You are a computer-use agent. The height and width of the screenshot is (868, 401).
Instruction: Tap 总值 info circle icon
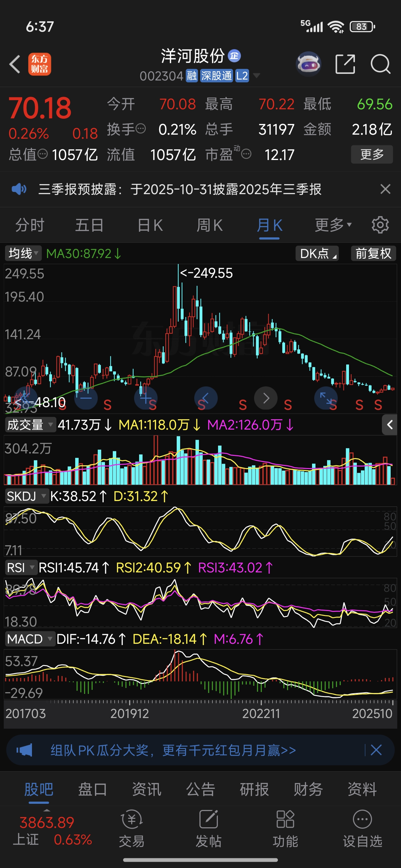(x=43, y=154)
